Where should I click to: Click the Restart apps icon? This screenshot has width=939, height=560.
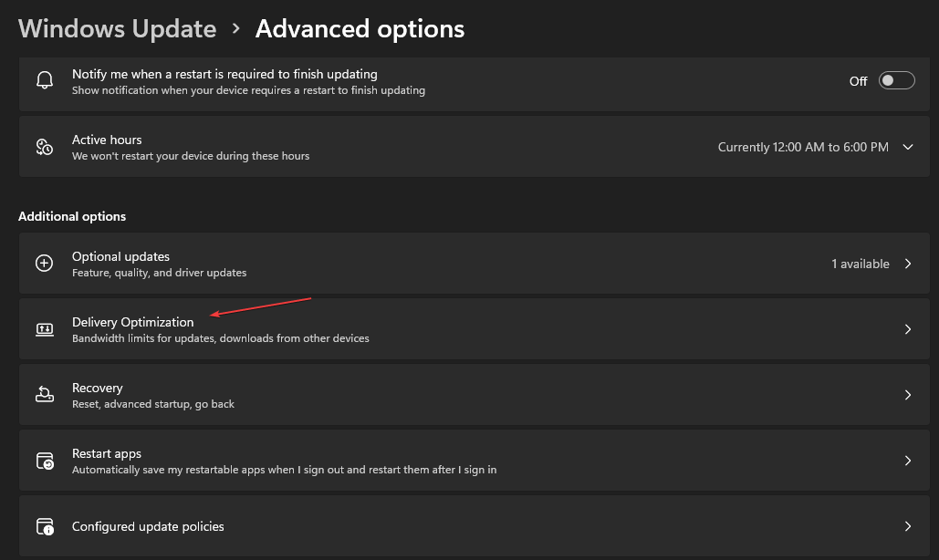tap(44, 460)
